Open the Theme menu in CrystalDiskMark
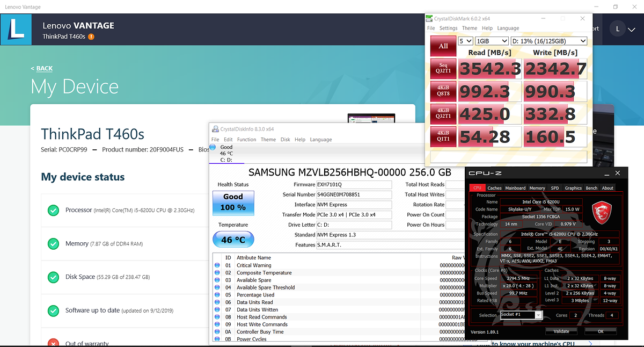The height and width of the screenshot is (347, 644). [x=470, y=28]
